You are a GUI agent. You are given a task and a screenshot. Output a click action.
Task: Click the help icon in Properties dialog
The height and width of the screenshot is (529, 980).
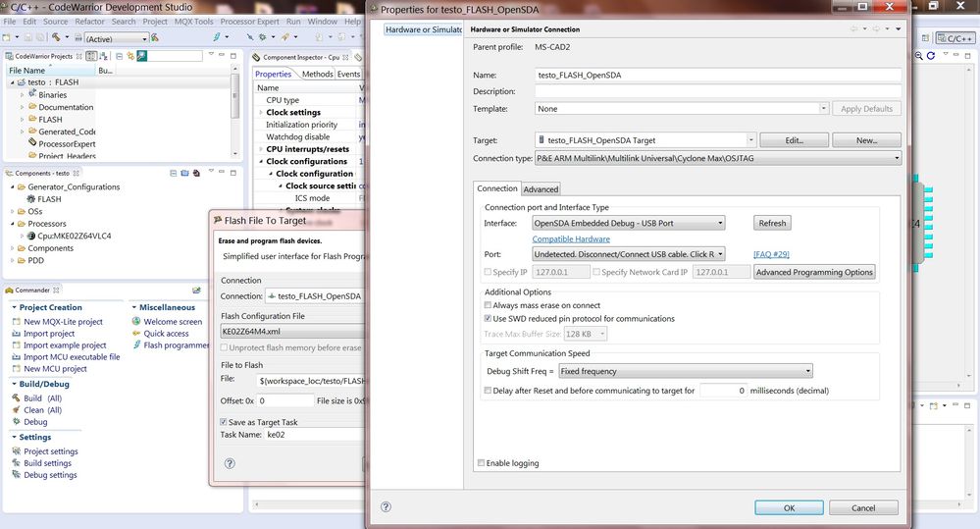click(x=386, y=507)
